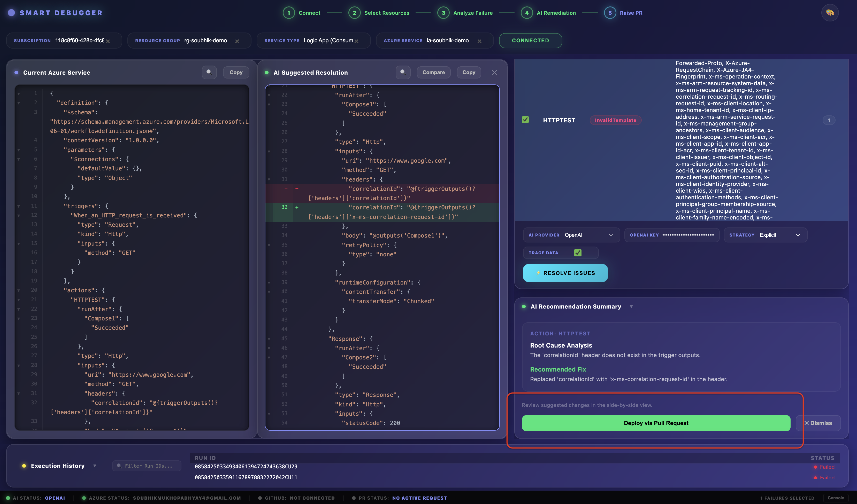The image size is (857, 504).
Task: Uncheck the HTTPTEST failure checkbox
Action: tap(525, 120)
